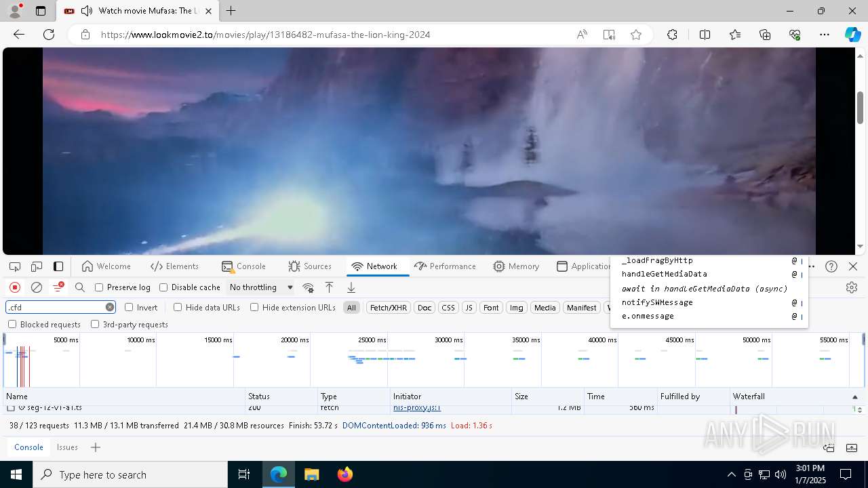Filter requests by CSS type
Viewport: 868px width, 488px height.
(x=448, y=308)
